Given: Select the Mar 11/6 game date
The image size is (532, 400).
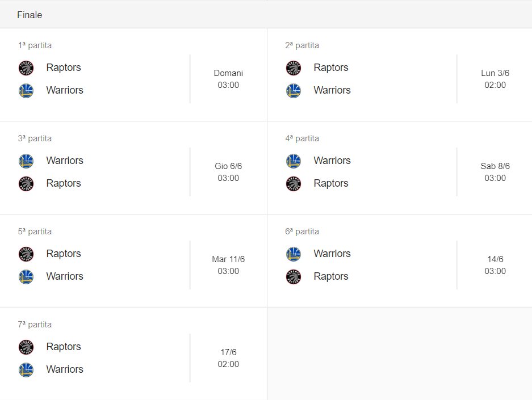Looking at the screenshot, I should (228, 259).
